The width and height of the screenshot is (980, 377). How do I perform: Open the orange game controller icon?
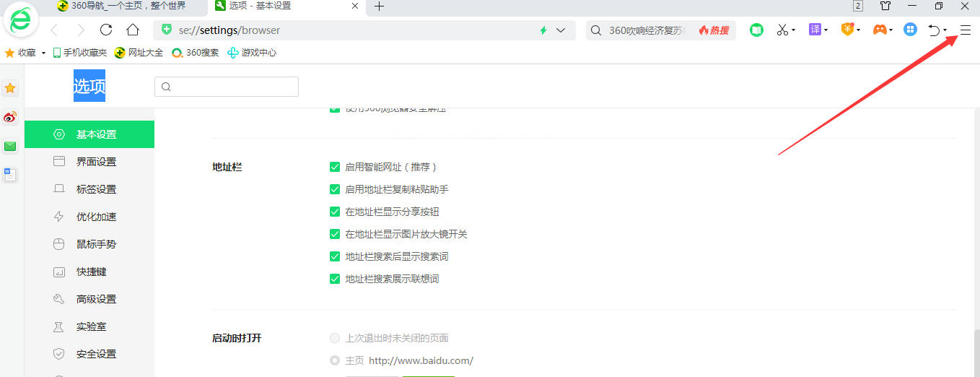(x=880, y=30)
